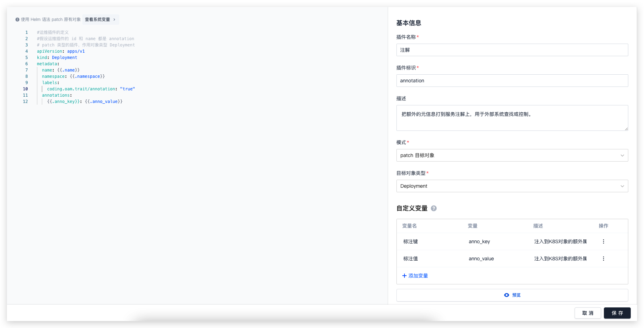The width and height of the screenshot is (644, 328).
Task: Focus the 插件标识 input with annotation
Action: 512,81
